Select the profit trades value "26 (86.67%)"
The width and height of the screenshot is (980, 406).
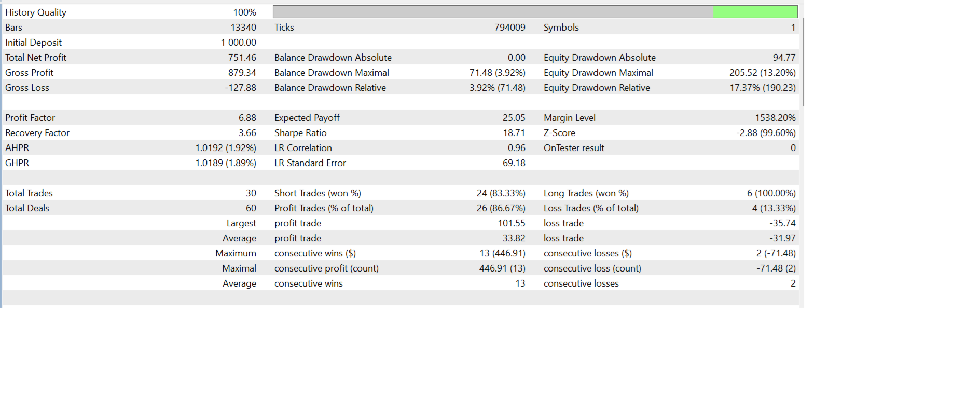[501, 208]
